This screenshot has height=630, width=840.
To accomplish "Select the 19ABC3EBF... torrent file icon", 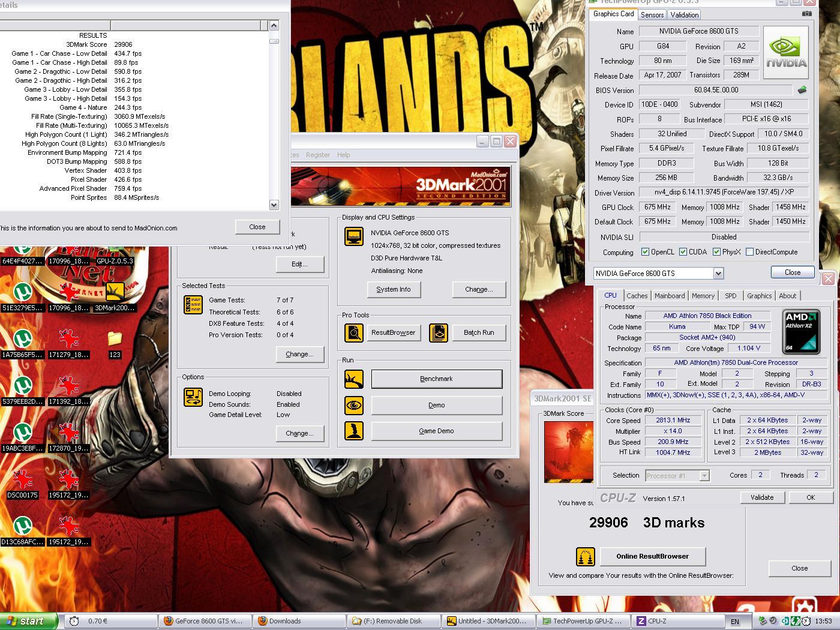I will tap(23, 437).
